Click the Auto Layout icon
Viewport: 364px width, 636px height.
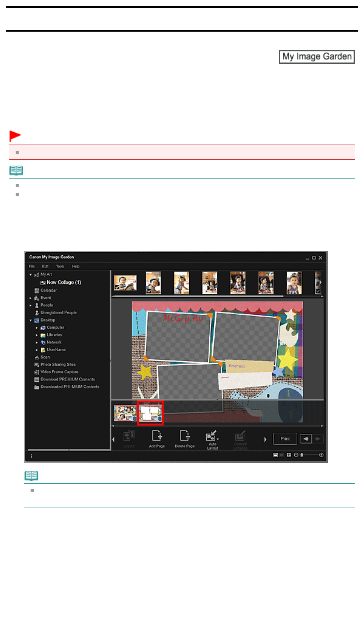click(211, 436)
